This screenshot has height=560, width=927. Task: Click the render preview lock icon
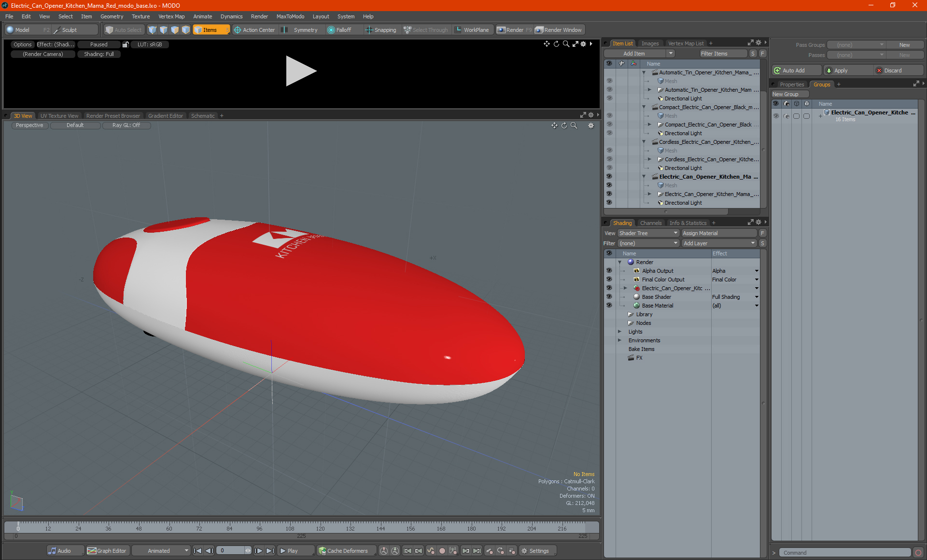(x=126, y=44)
